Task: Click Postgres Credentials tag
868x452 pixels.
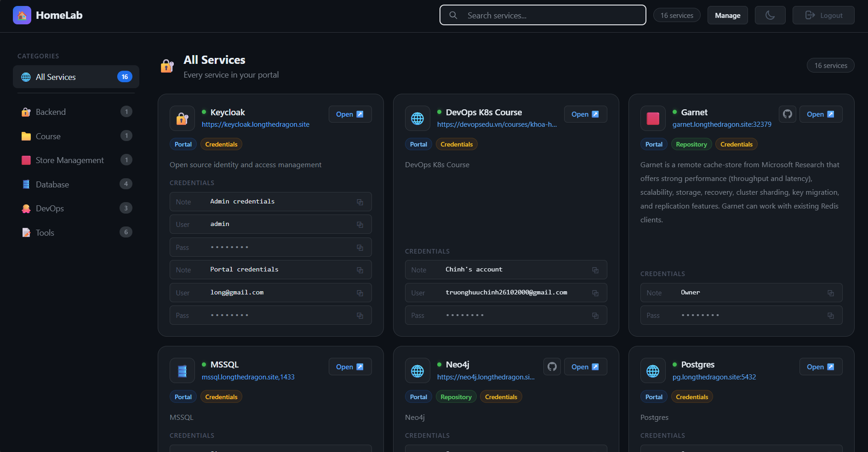Action: coord(692,397)
